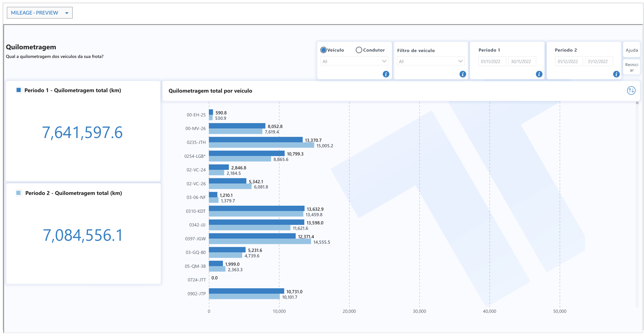Click the Período 2 info icon
The height and width of the screenshot is (336, 644).
[616, 74]
